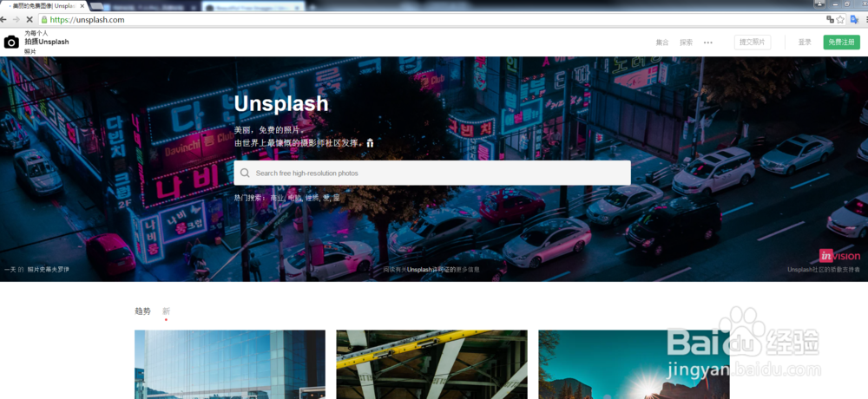Click the 登录 login link
Viewport: 868px width, 399px height.
pos(805,43)
